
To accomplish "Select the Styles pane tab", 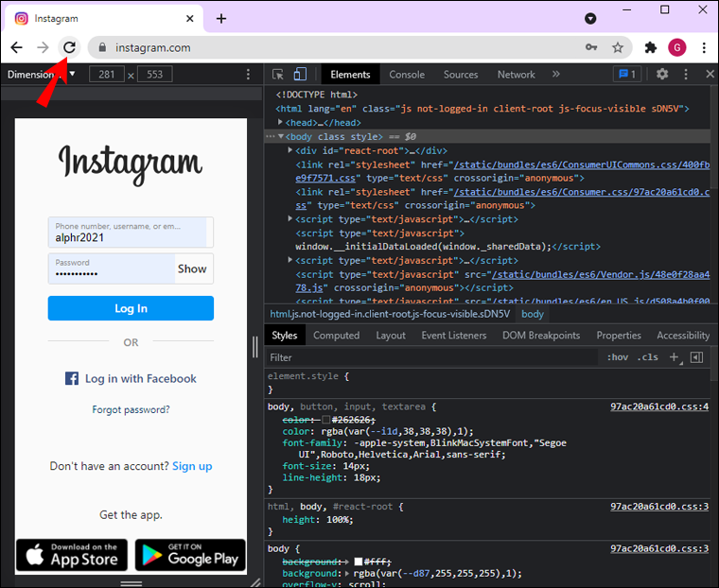I will 285,336.
